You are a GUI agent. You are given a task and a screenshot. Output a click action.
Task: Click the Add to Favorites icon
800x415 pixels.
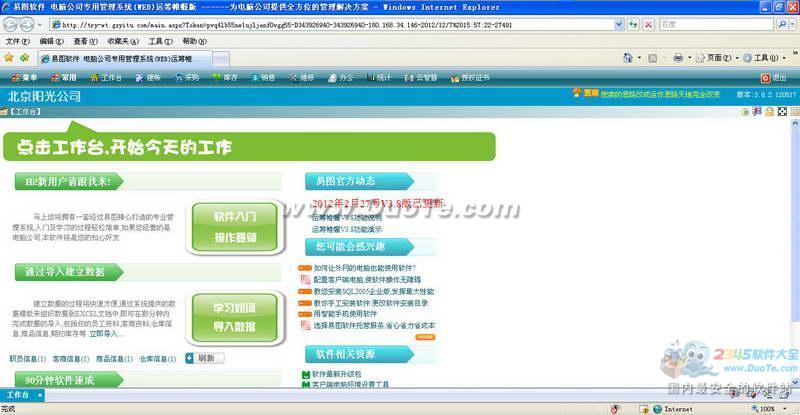24,58
